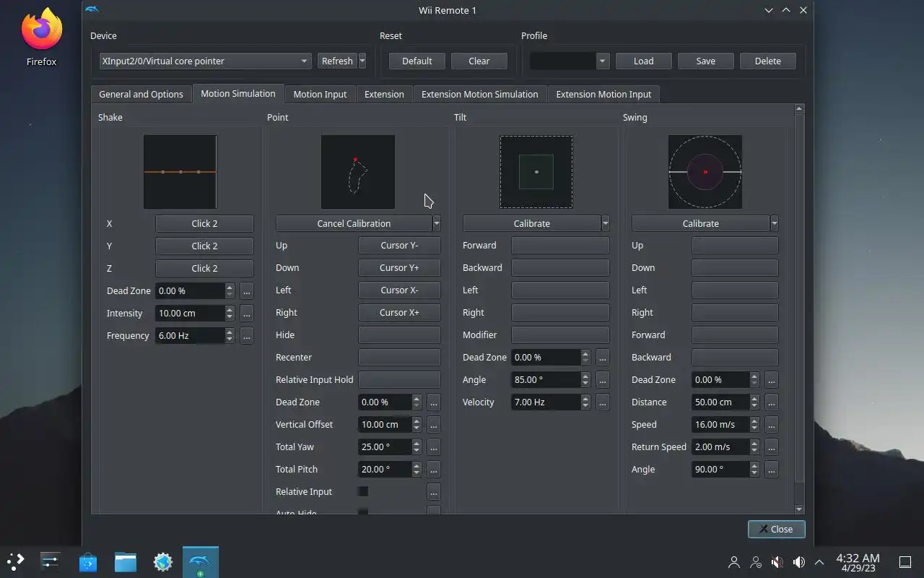The image size is (924, 578).
Task: Click the Point calibration indicator preview
Action: click(x=357, y=172)
